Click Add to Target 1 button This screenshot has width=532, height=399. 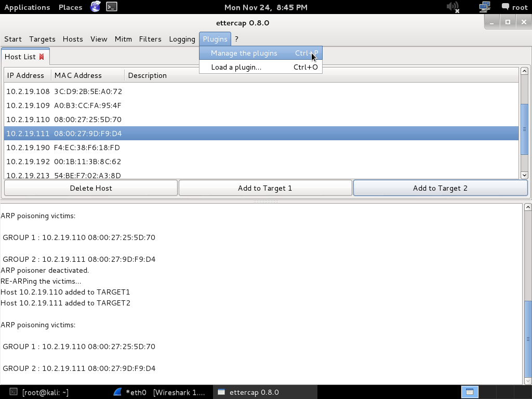click(x=265, y=188)
